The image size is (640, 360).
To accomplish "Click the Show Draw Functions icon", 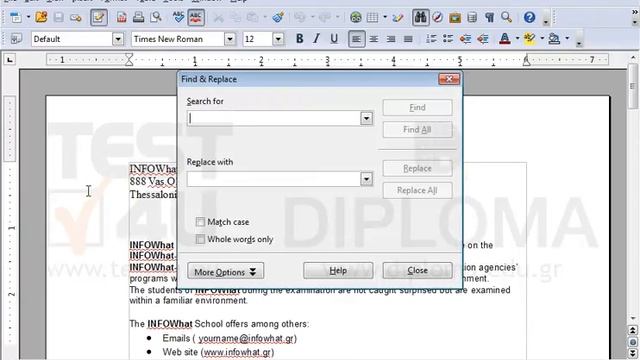I will 398,18.
